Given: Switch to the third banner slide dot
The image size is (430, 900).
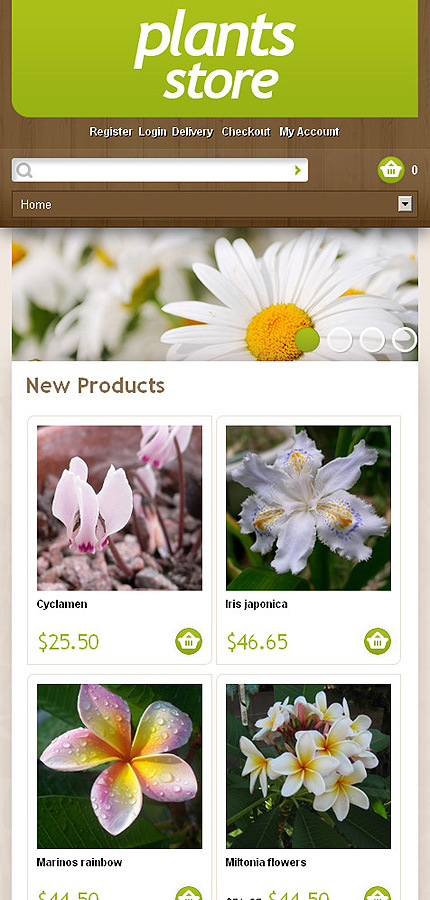Looking at the screenshot, I should point(372,340).
